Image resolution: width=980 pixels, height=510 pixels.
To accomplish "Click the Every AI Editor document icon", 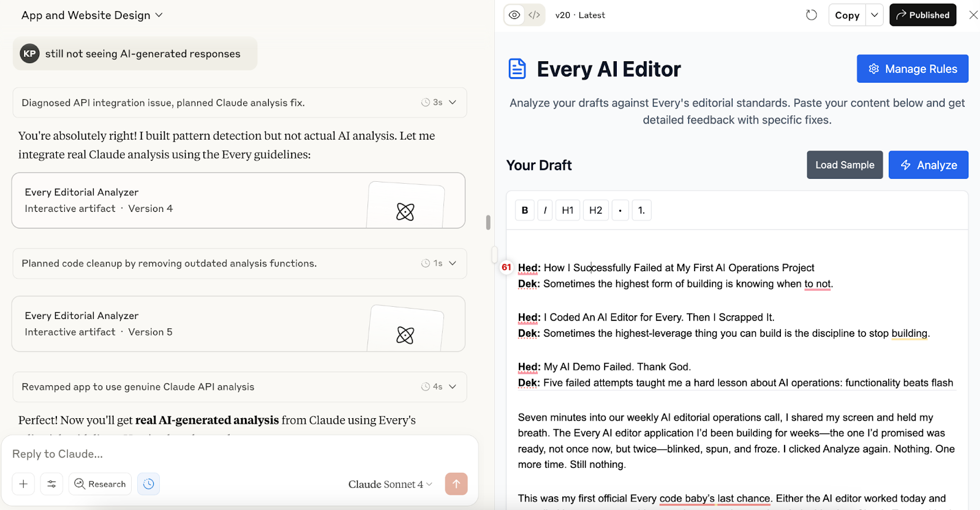I will click(518, 69).
